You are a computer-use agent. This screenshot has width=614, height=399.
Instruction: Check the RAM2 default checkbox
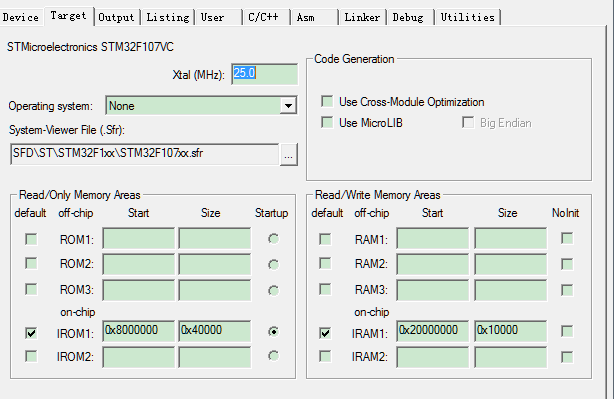click(325, 264)
